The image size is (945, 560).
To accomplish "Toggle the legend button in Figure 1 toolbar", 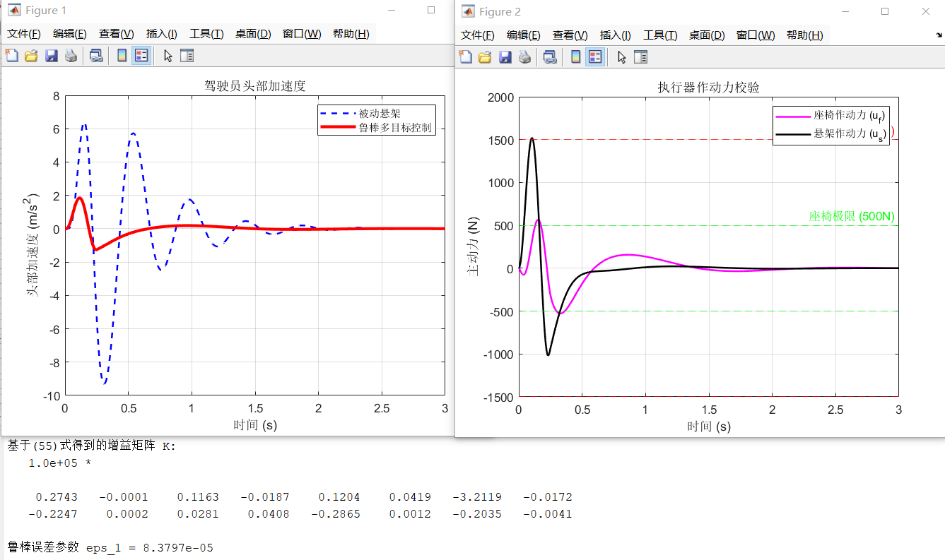I will coord(141,56).
